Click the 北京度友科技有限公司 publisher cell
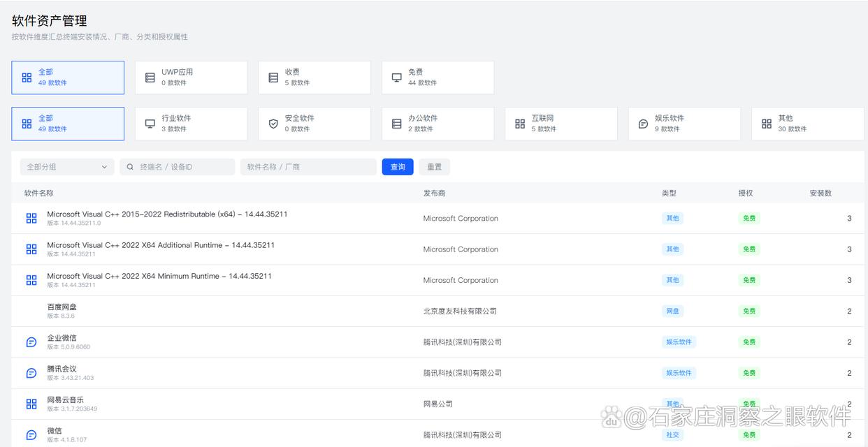 [460, 312]
